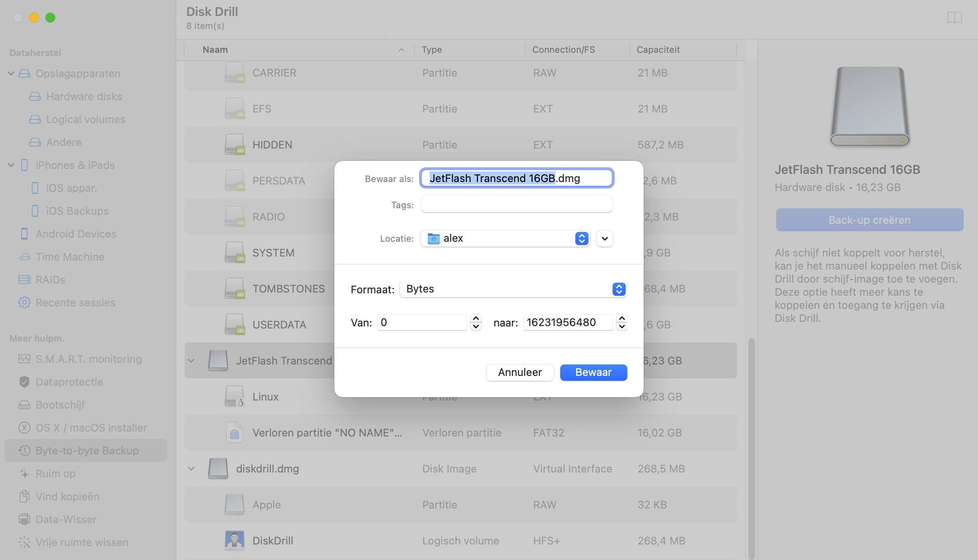Click the iPhones & iPads phone icon
Viewport: 978px width, 560px height.
(25, 165)
